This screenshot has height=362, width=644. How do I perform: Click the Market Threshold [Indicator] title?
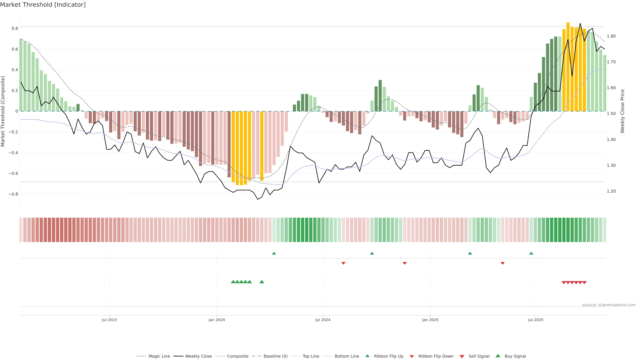tap(43, 5)
